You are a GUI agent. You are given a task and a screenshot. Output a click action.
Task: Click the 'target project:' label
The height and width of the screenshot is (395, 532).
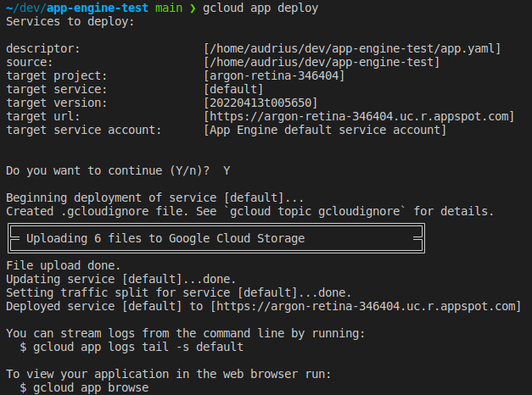57,75
